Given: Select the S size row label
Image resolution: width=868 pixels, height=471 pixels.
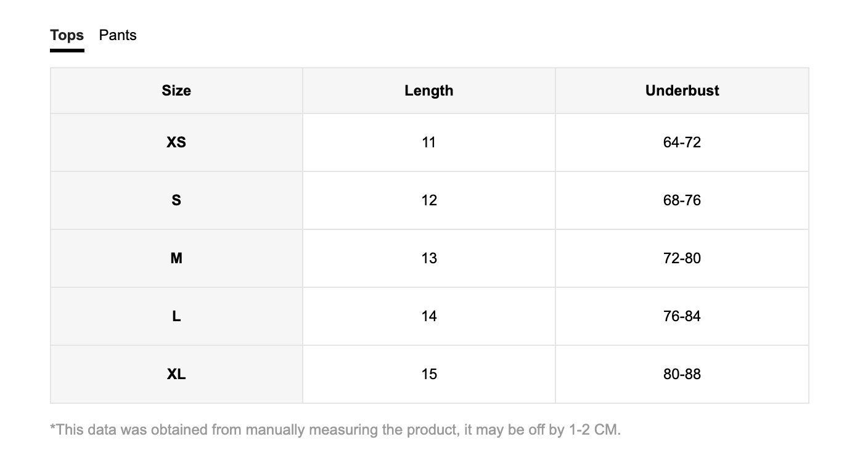Looking at the screenshot, I should pyautogui.click(x=176, y=200).
